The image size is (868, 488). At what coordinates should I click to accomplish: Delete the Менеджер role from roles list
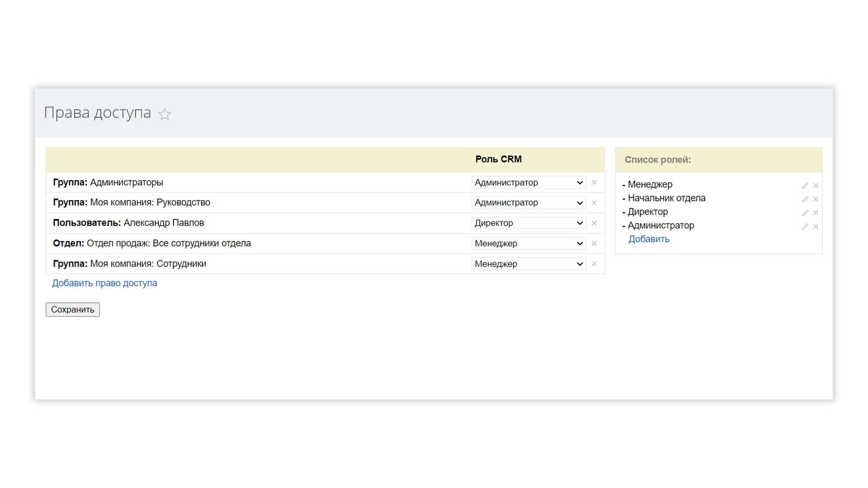tap(816, 185)
